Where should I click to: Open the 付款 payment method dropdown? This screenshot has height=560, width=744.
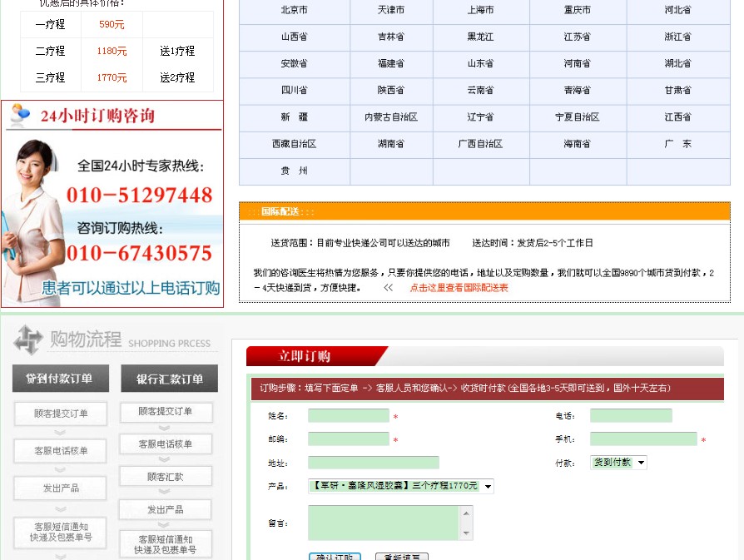tap(618, 463)
